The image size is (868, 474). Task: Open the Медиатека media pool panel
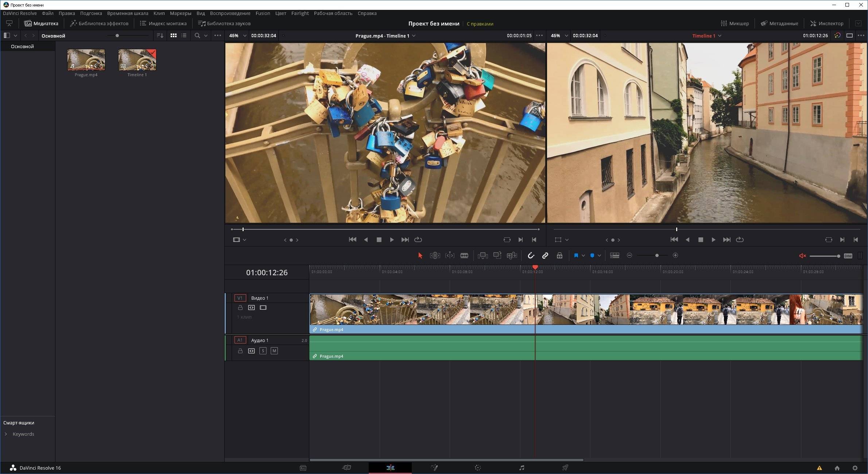41,23
